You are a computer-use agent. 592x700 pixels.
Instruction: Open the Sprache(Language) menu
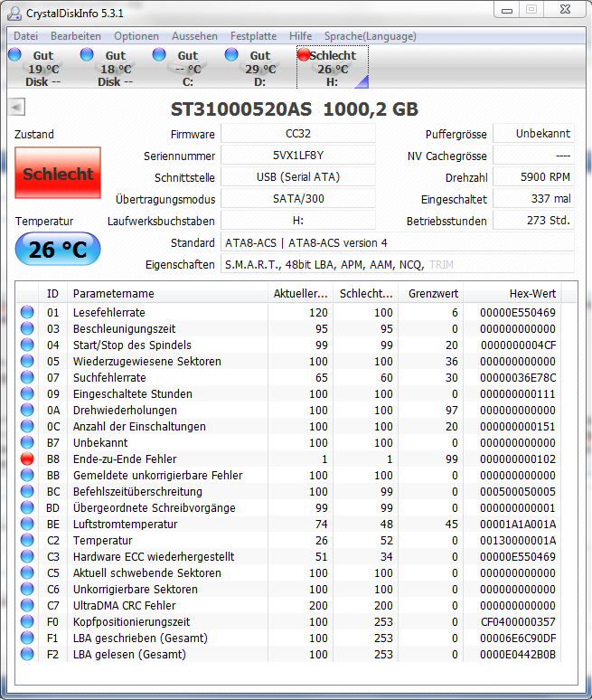pyautogui.click(x=371, y=36)
